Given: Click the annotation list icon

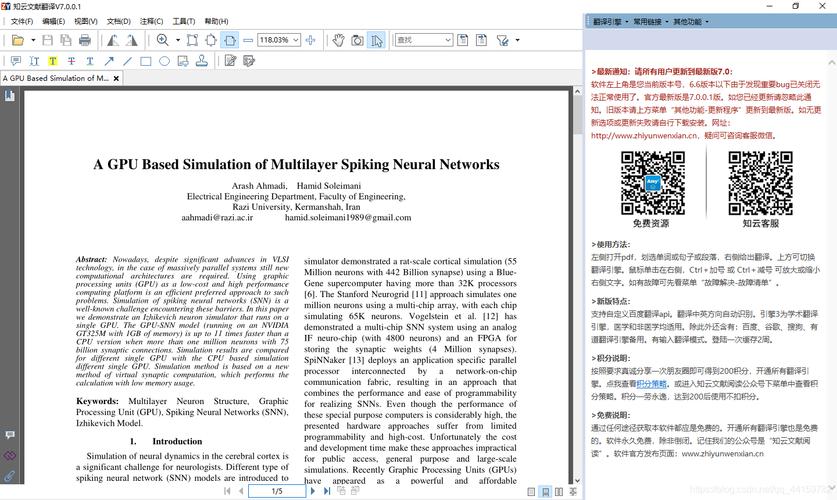Looking at the screenshot, I should coord(249,61).
